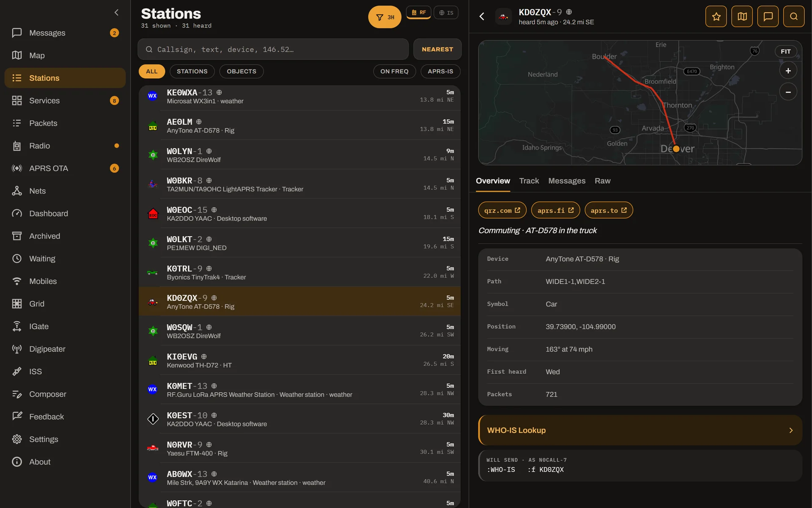Click the Archived box icon
Viewport: 812px width, 508px height.
[17, 236]
